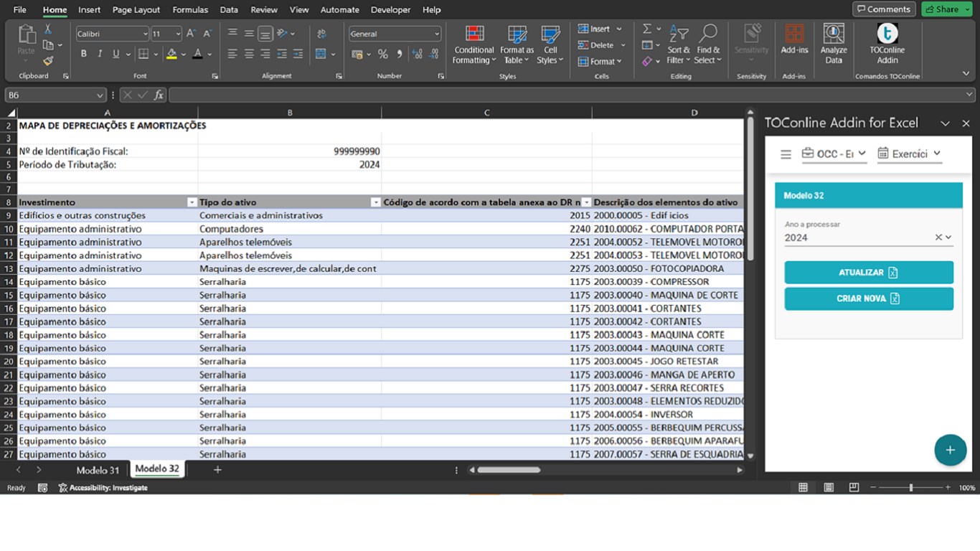Click the hamburger menu in TOConline pane

click(x=786, y=154)
